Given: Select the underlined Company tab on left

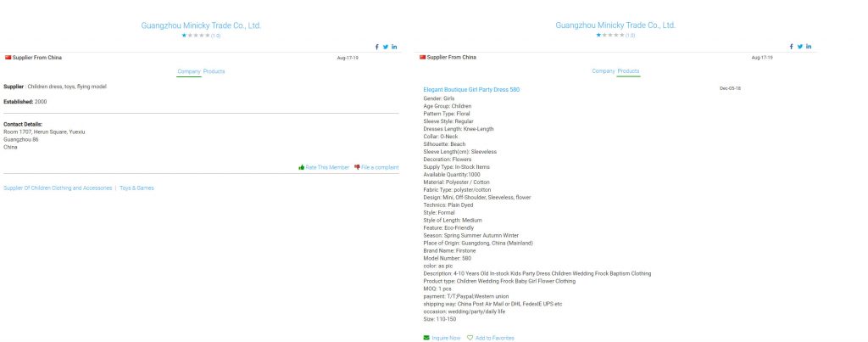Looking at the screenshot, I should coord(188,71).
